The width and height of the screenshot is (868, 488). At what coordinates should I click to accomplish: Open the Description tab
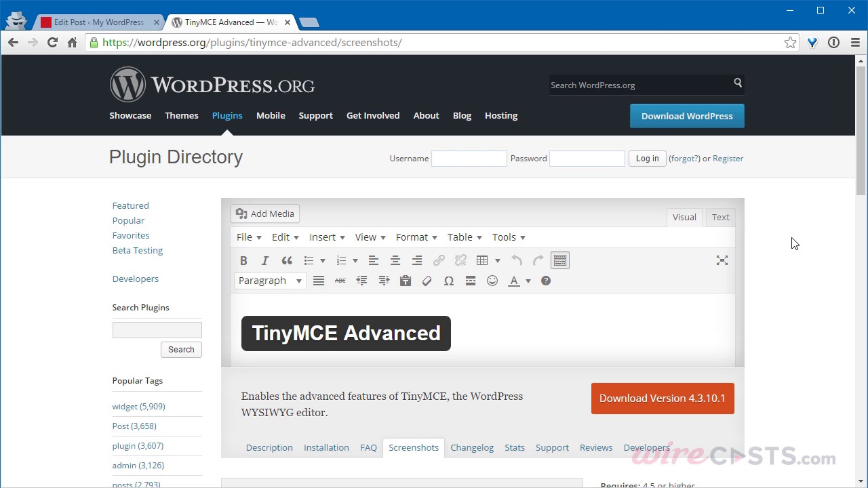269,447
